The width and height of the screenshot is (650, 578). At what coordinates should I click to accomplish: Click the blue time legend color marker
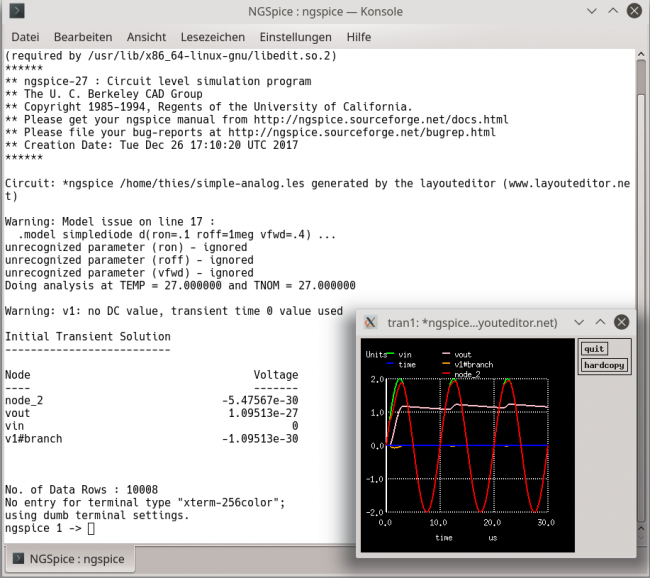[390, 364]
